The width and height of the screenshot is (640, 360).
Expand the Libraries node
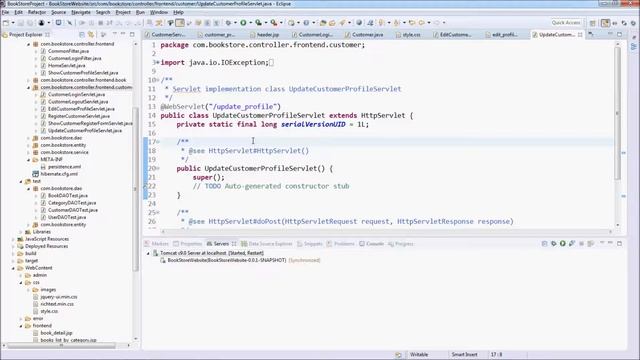(x=21, y=232)
